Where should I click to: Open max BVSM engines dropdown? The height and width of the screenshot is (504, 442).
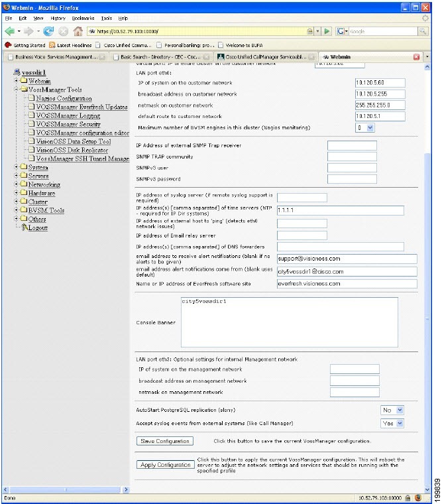(365, 127)
